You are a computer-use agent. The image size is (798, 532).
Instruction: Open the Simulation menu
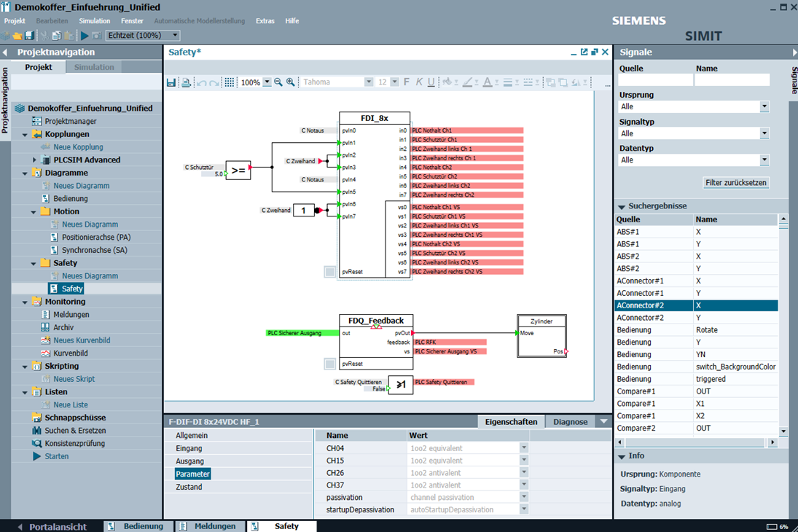click(94, 21)
